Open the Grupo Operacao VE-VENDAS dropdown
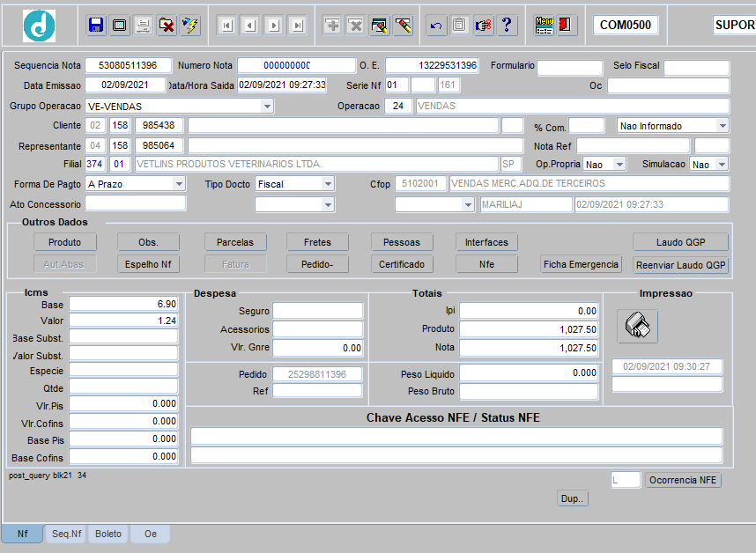The image size is (756, 553). [x=267, y=106]
